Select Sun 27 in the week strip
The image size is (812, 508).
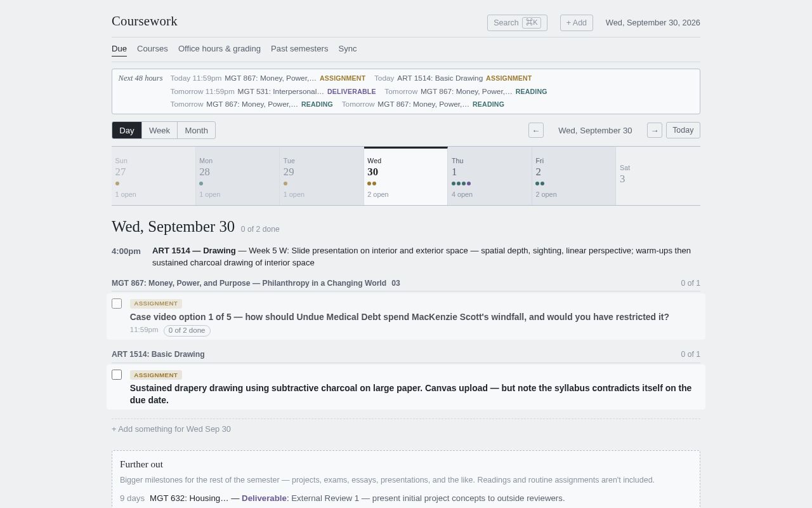click(x=154, y=177)
